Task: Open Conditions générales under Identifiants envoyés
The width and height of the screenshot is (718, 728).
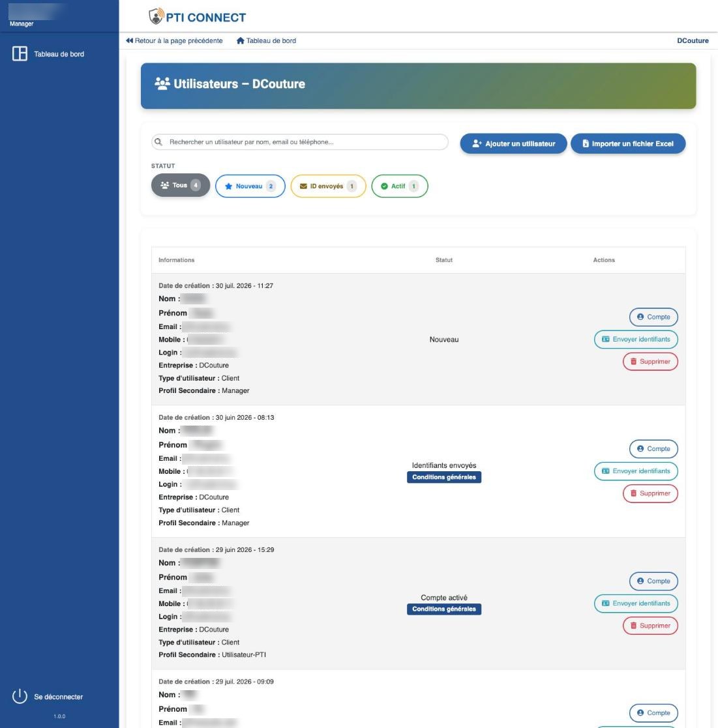Action: pos(444,477)
